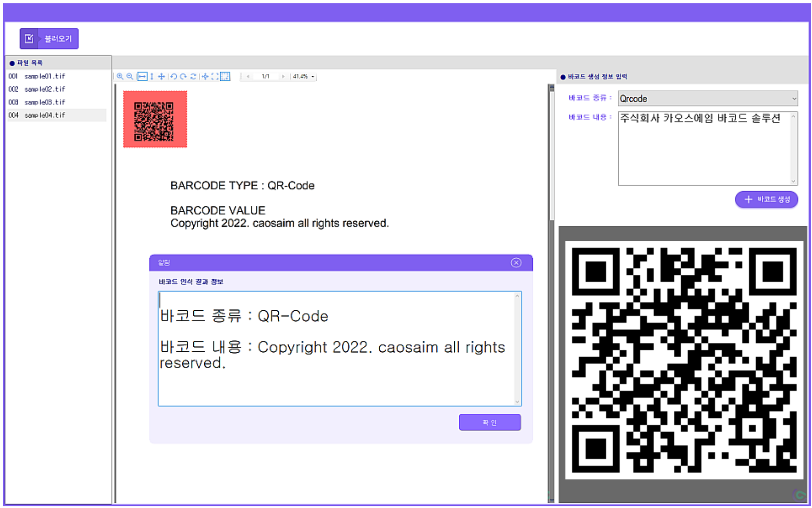Click the page number field 1/1
Viewport: 812px width, 508px height.
266,77
